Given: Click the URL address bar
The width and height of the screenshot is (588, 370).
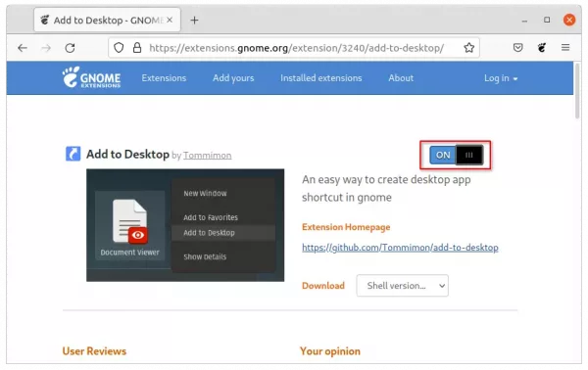Looking at the screenshot, I should click(x=294, y=48).
